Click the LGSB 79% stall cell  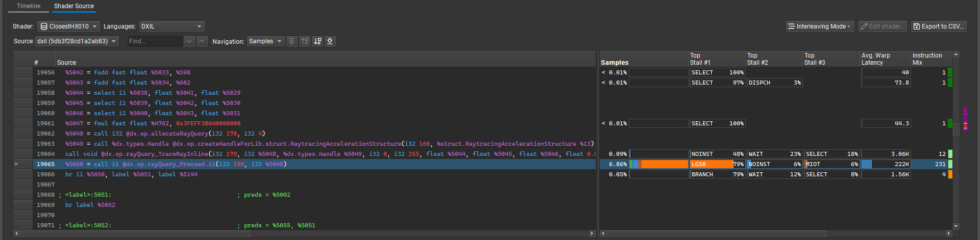coord(717,164)
